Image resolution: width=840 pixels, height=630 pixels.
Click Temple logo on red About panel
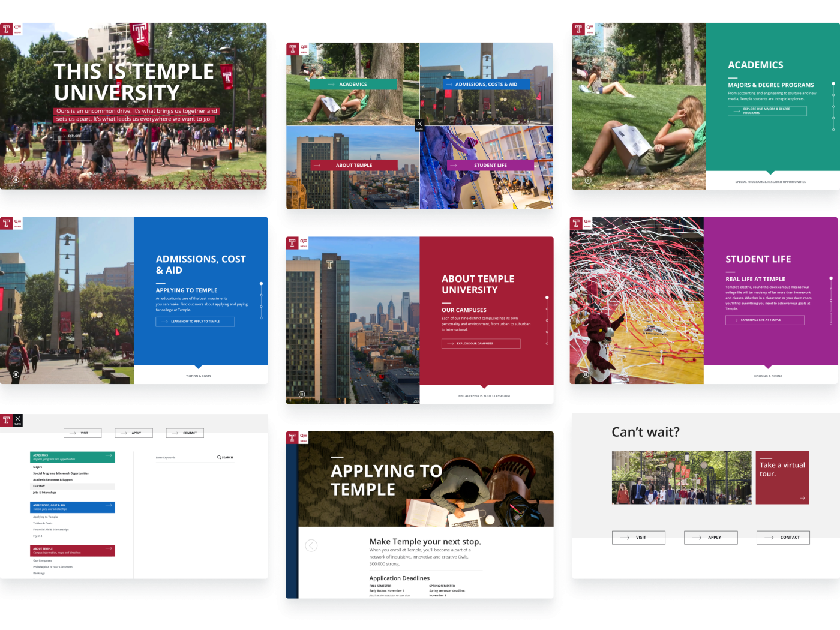pos(292,243)
